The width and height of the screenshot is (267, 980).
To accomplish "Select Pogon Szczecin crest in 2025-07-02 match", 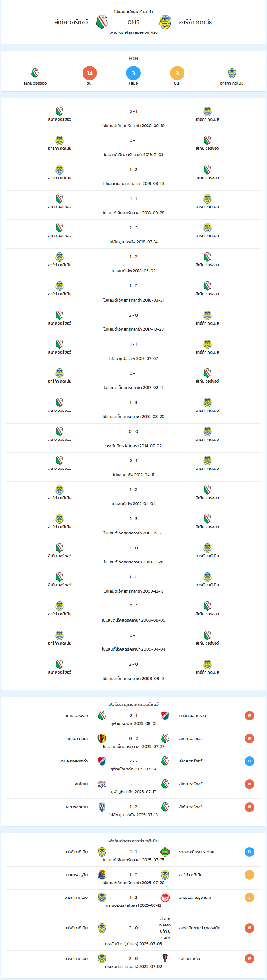I will click(x=165, y=958).
